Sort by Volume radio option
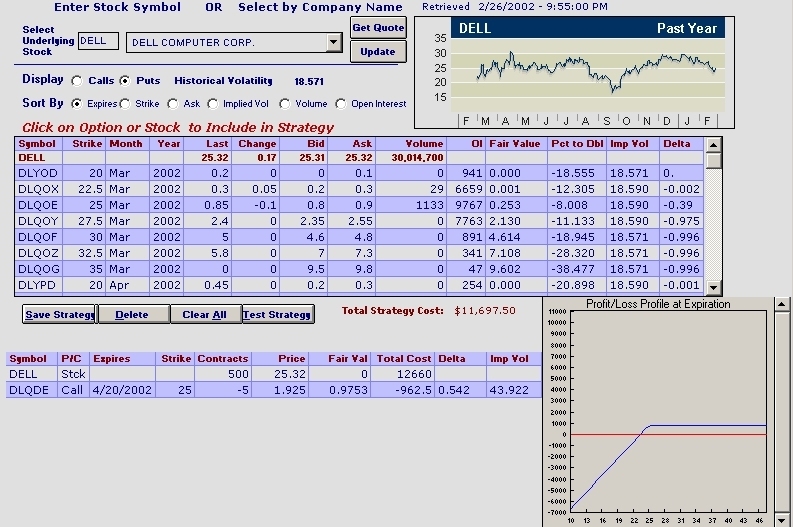Screen dimensions: 793x527 pyautogui.click(x=285, y=104)
